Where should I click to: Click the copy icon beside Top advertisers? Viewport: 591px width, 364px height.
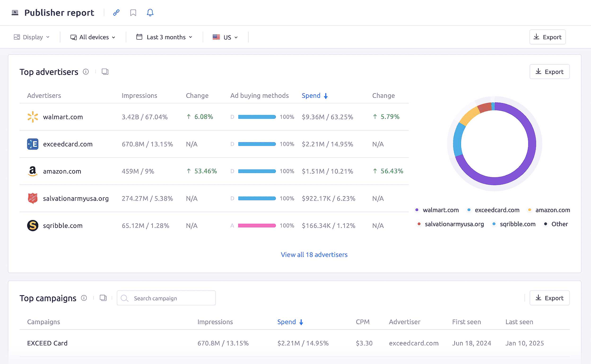tap(104, 72)
